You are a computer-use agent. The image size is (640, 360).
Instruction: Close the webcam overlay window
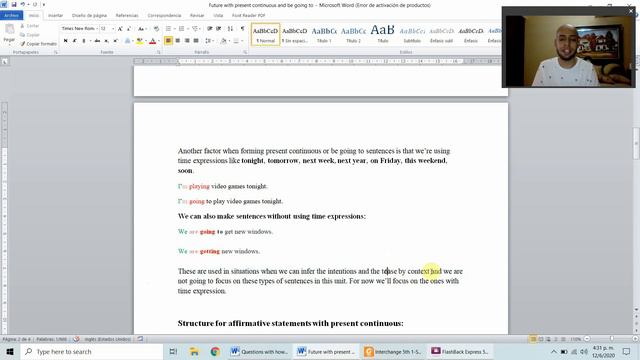(x=630, y=11)
